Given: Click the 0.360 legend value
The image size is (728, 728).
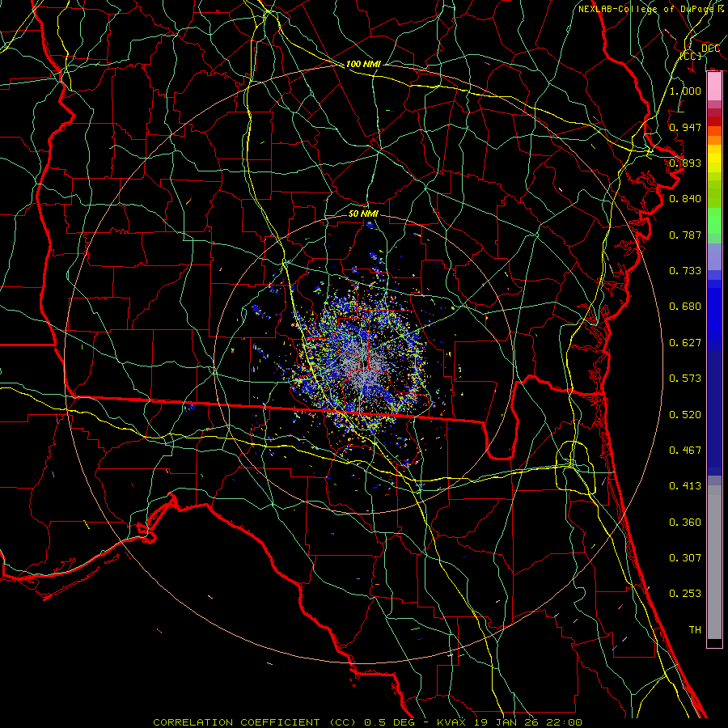Looking at the screenshot, I should click(x=685, y=523).
